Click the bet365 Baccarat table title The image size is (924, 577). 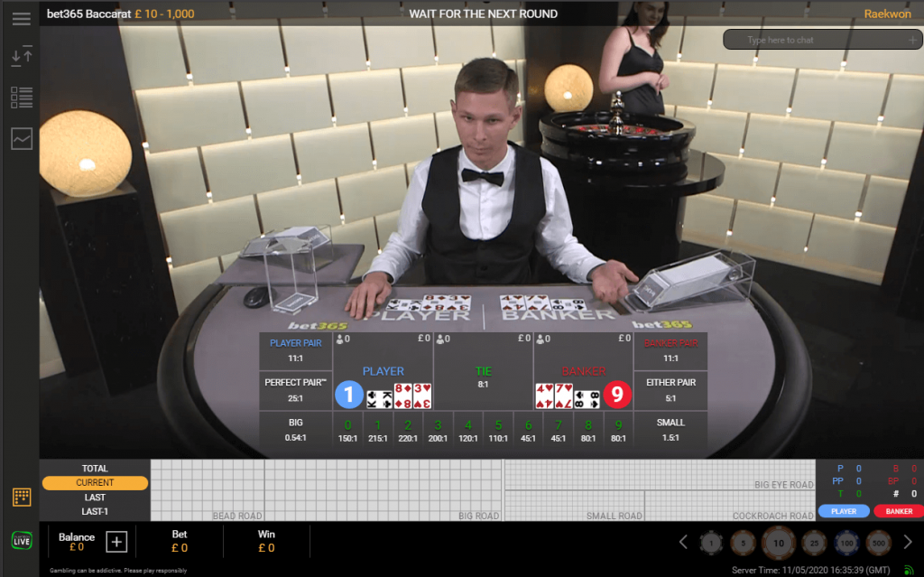(x=89, y=14)
